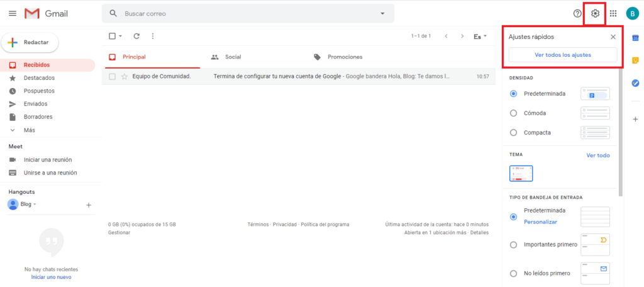Screen dimensions: 644x287
Task: Open the three-dot more options menu
Action: pyautogui.click(x=152, y=37)
